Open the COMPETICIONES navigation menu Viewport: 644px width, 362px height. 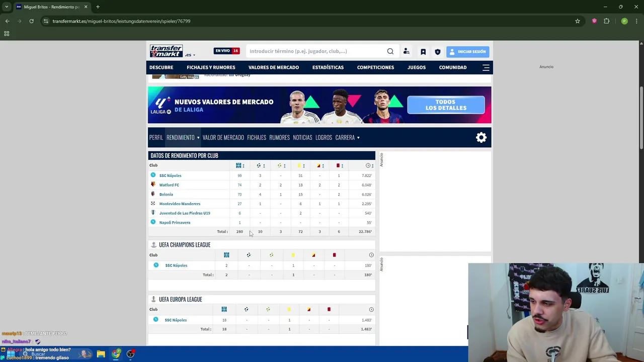pyautogui.click(x=375, y=67)
